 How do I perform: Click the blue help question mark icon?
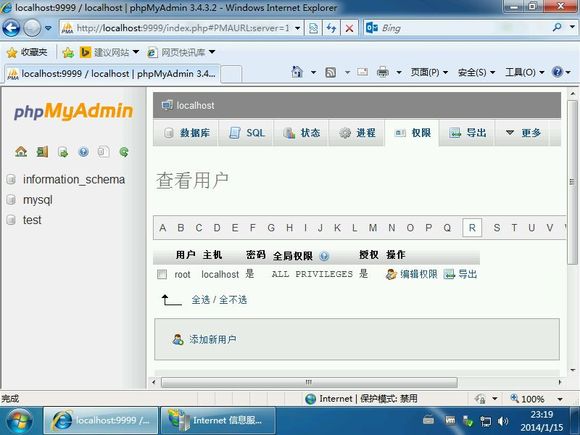(x=557, y=72)
